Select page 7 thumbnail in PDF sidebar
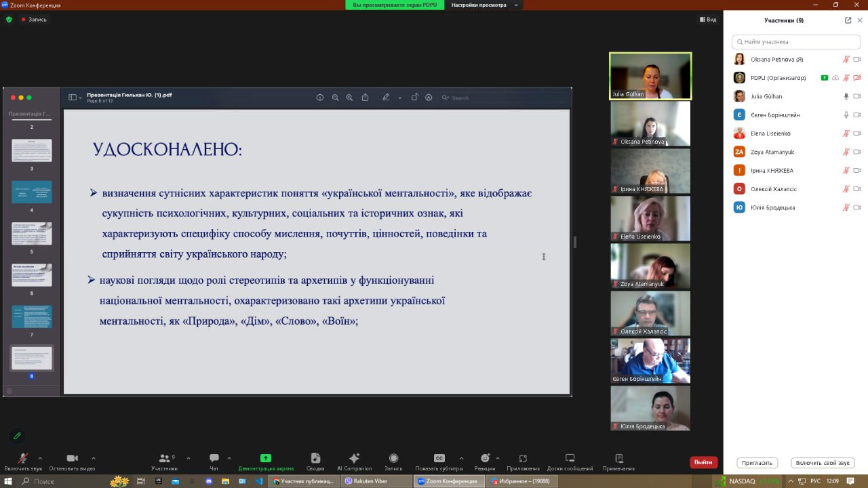 coord(32,316)
